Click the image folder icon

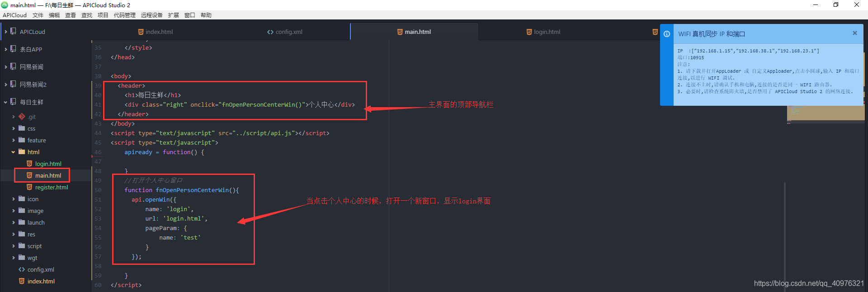[22, 211]
